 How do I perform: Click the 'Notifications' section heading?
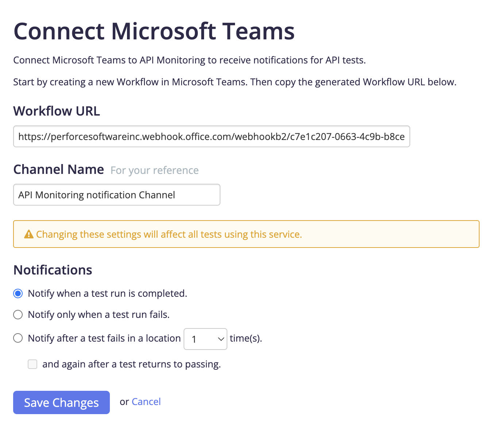pyautogui.click(x=53, y=270)
